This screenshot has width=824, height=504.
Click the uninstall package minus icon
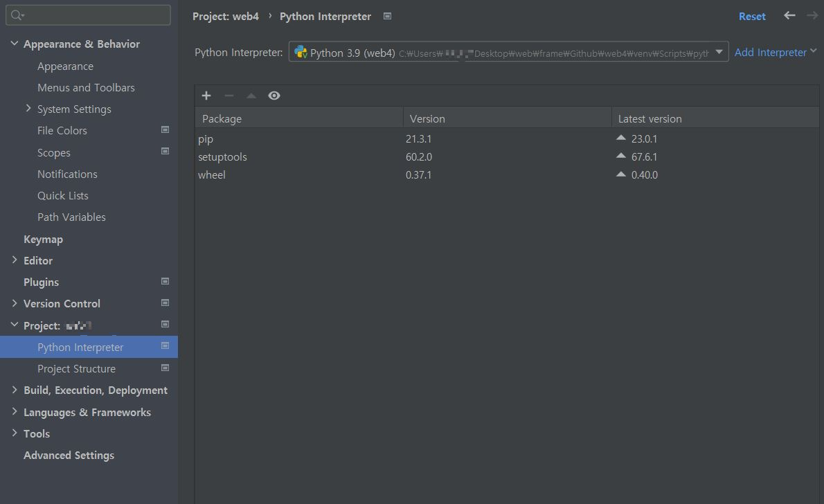pyautogui.click(x=229, y=96)
